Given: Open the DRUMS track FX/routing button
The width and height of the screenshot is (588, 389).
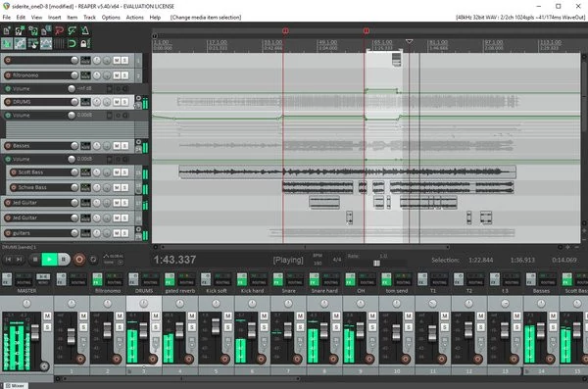Looking at the screenshot, I should [x=85, y=102].
